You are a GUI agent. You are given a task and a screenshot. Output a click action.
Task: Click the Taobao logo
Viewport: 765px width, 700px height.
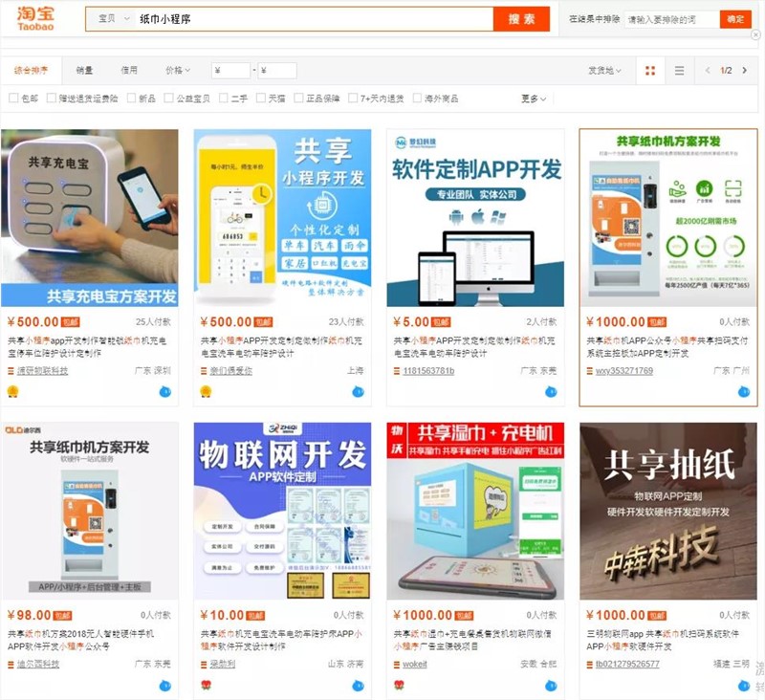(35, 19)
